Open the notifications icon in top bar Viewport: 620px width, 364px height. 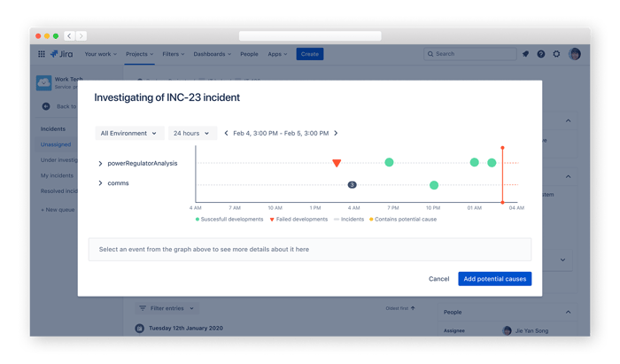[x=525, y=54]
